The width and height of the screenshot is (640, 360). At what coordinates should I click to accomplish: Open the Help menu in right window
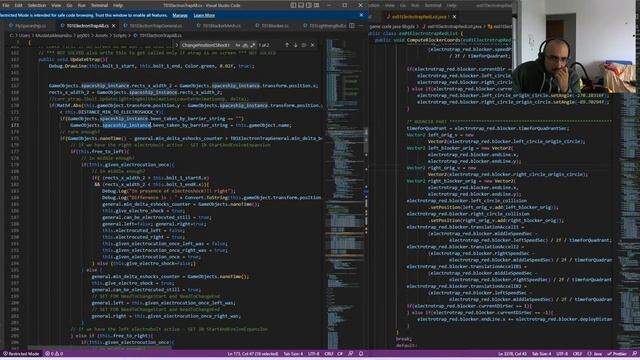[x=451, y=5]
